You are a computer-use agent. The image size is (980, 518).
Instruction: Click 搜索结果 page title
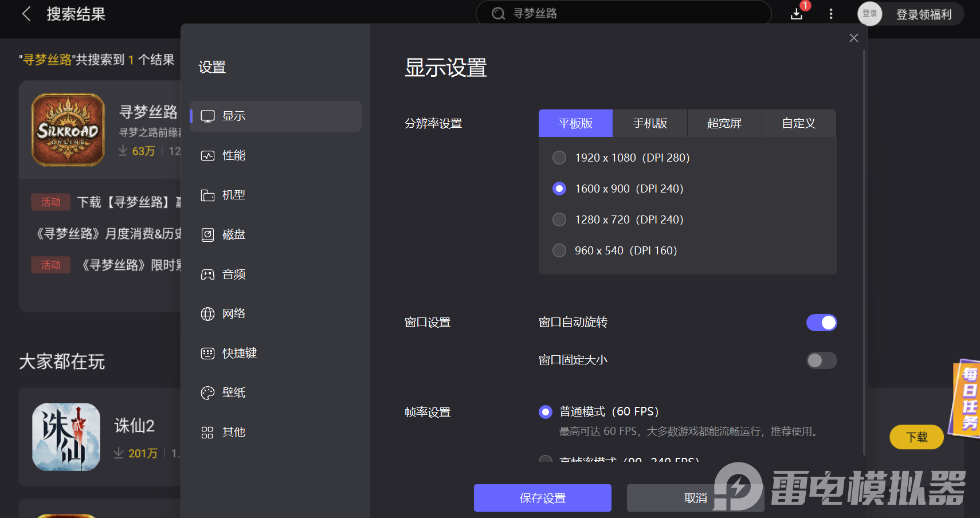coord(76,14)
